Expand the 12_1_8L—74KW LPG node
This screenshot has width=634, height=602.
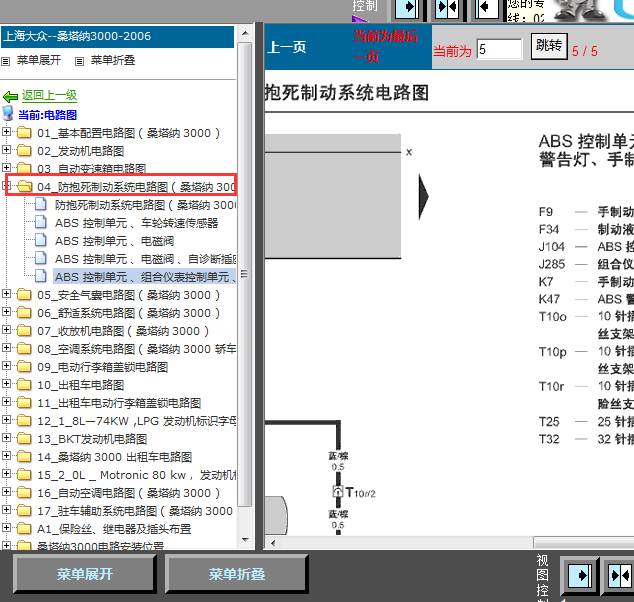[6, 419]
